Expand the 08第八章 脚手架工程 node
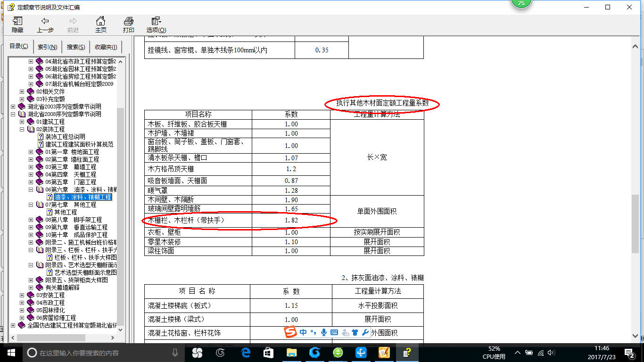Viewport: 644px width, 362px height. (x=31, y=220)
